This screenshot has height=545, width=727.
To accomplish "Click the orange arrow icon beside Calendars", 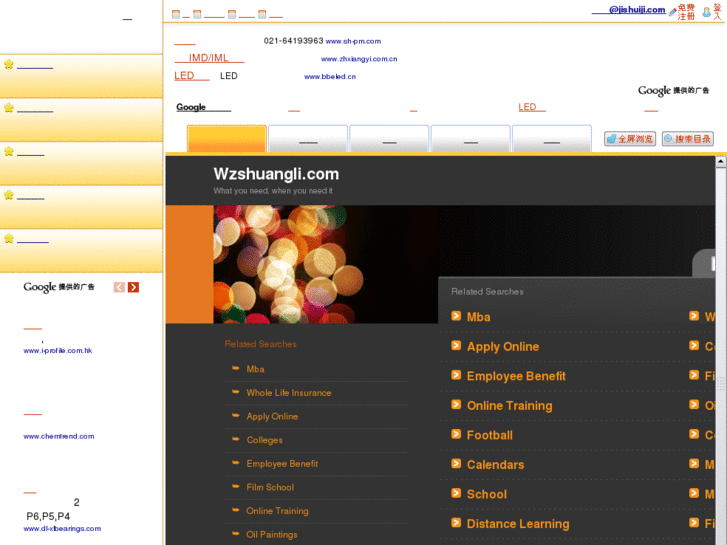I will (456, 464).
